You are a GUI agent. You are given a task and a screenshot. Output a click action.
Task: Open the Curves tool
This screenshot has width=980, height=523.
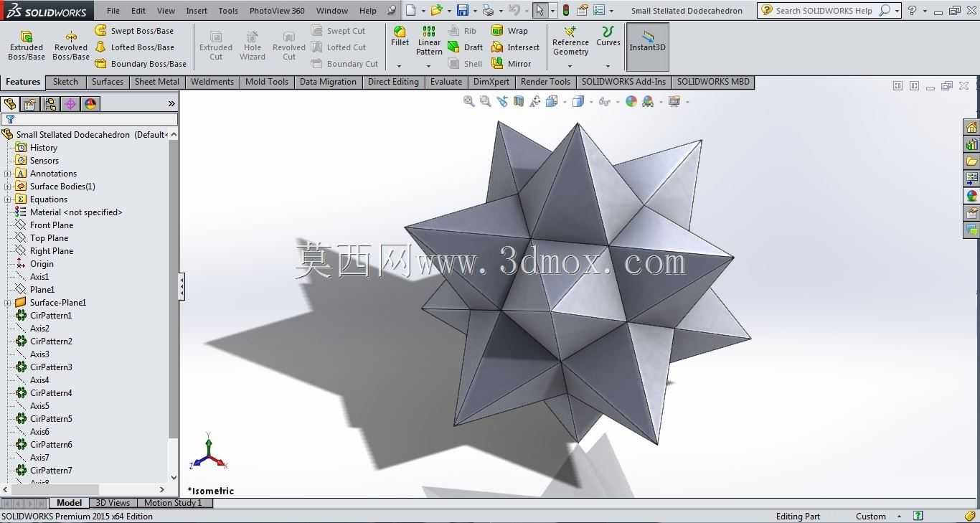click(608, 36)
